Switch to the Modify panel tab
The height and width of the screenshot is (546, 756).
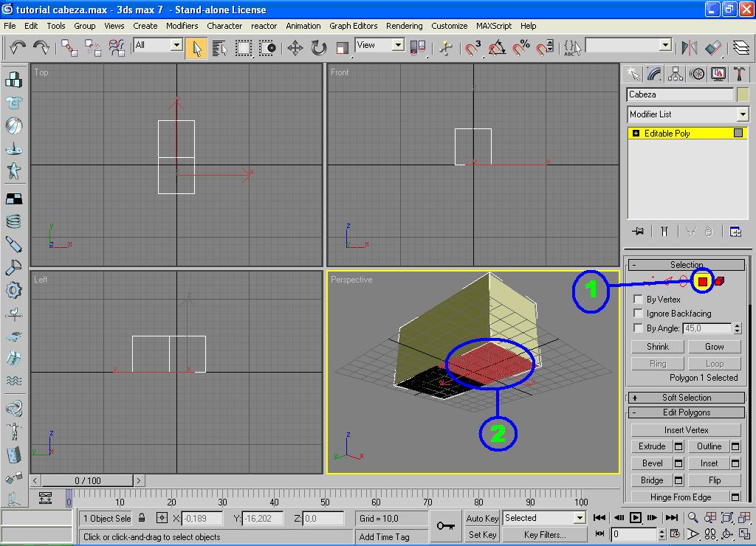[x=654, y=74]
